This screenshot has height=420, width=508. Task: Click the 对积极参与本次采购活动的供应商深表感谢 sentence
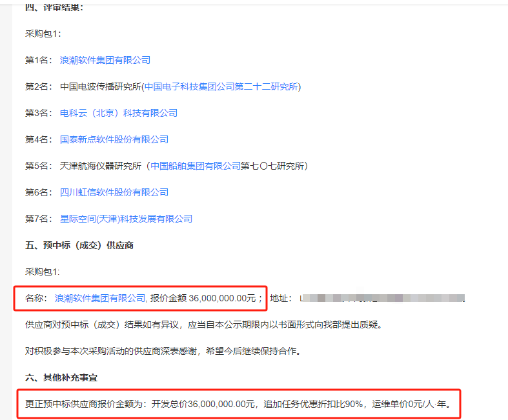tap(163, 351)
